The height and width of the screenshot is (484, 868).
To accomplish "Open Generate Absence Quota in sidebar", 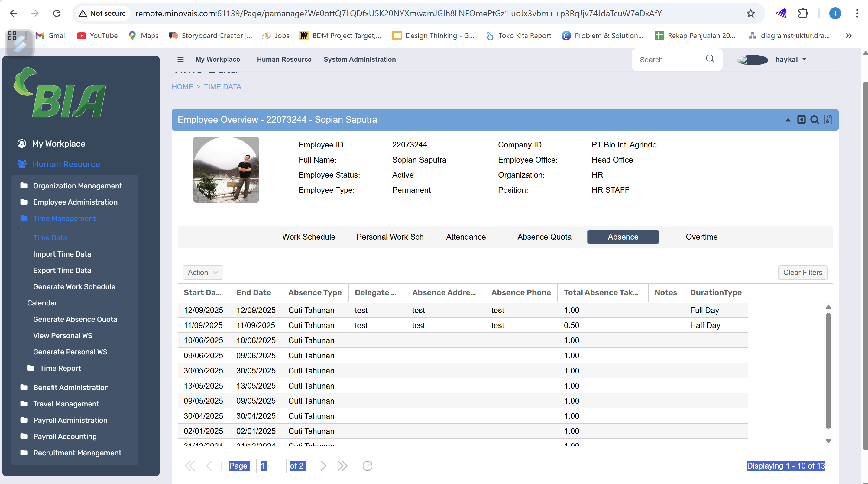I will 75,319.
